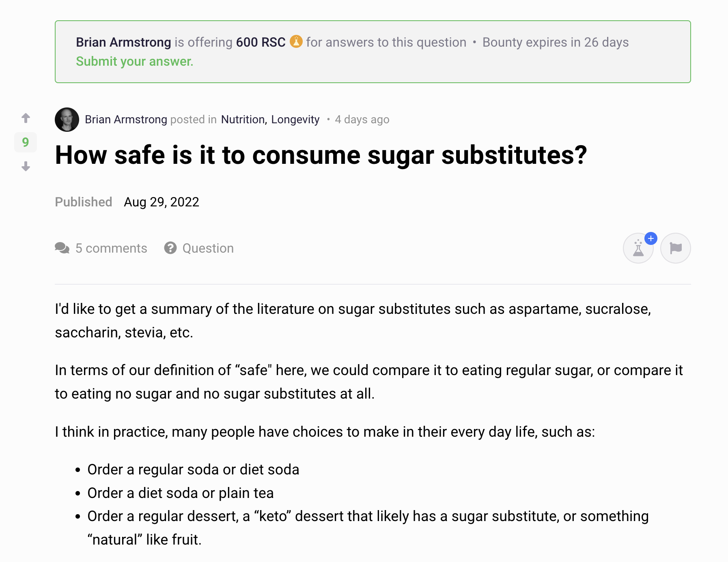Click Submit your answer link
The width and height of the screenshot is (728, 562).
[135, 61]
